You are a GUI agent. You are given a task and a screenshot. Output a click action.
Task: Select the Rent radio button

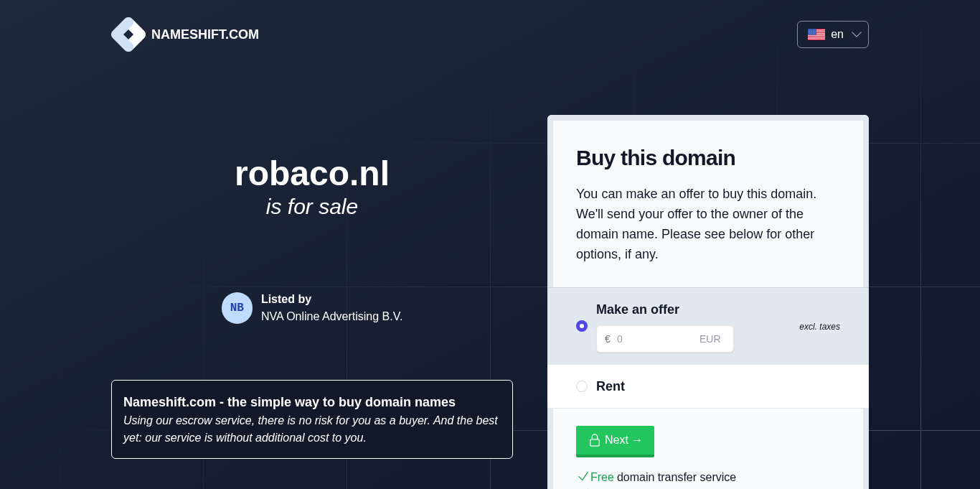pyautogui.click(x=582, y=386)
